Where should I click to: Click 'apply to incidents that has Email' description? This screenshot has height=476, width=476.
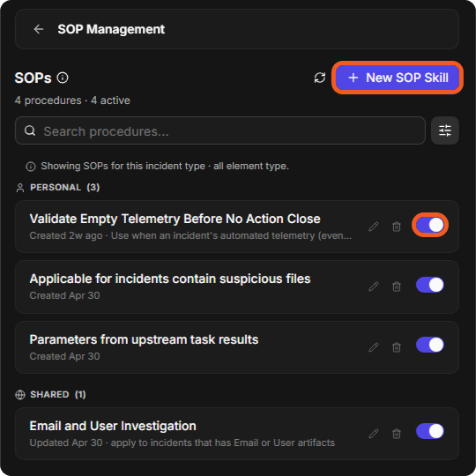coord(223,443)
